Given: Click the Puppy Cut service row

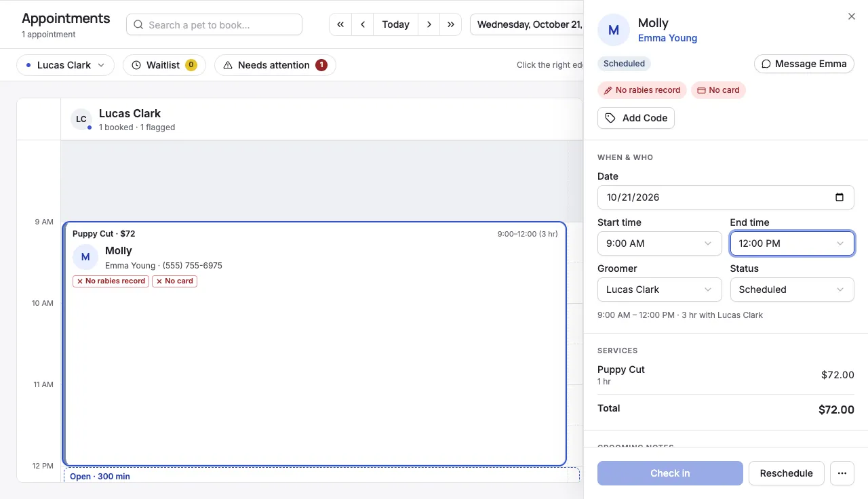Looking at the screenshot, I should click(726, 375).
